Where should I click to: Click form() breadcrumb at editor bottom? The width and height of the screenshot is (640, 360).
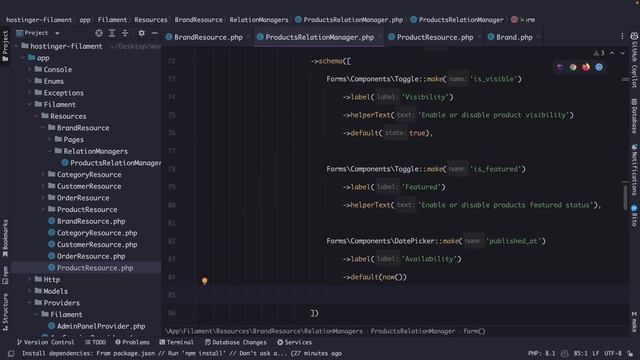click(x=474, y=331)
